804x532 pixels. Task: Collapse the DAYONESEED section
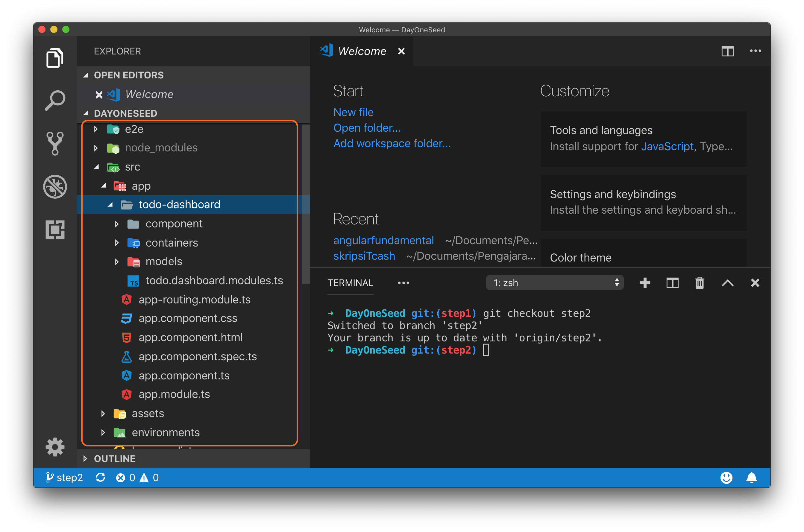(86, 113)
